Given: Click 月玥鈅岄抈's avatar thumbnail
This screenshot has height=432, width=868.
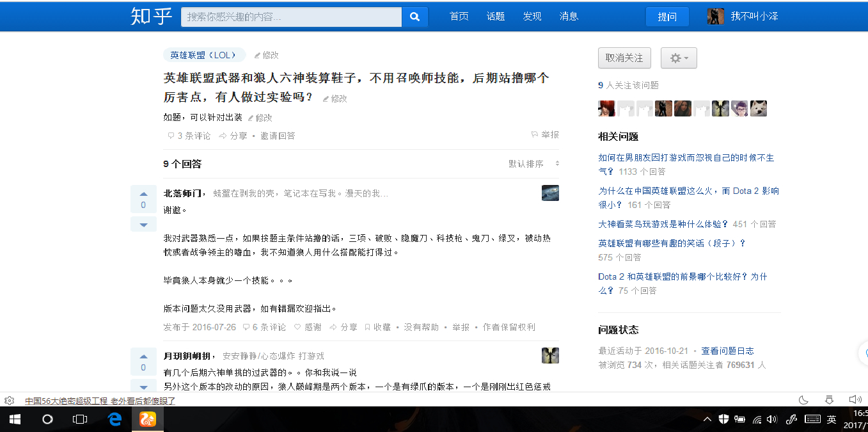Looking at the screenshot, I should (550, 356).
